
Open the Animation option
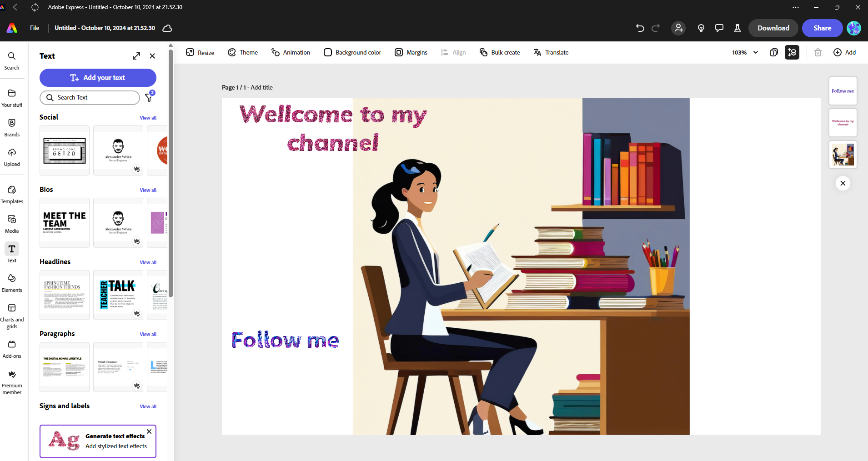coord(291,52)
